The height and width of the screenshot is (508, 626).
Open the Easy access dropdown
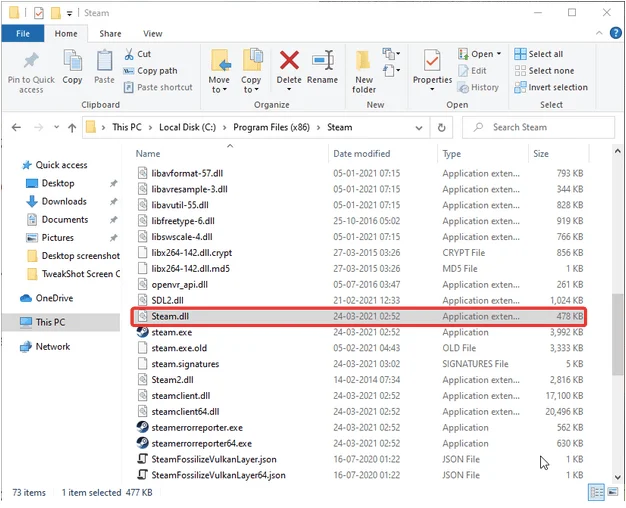391,71
